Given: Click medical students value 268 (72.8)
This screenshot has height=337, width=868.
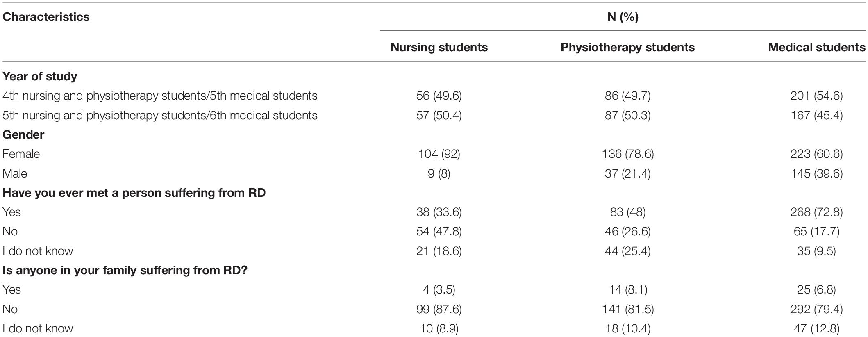Looking at the screenshot, I should tap(816, 212).
